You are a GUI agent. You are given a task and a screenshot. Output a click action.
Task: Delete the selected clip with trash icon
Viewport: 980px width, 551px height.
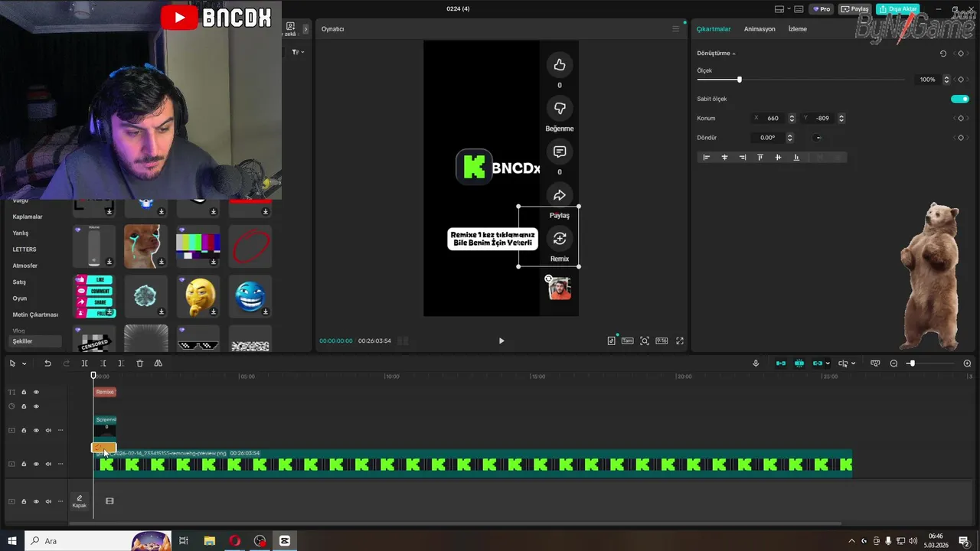pos(139,364)
